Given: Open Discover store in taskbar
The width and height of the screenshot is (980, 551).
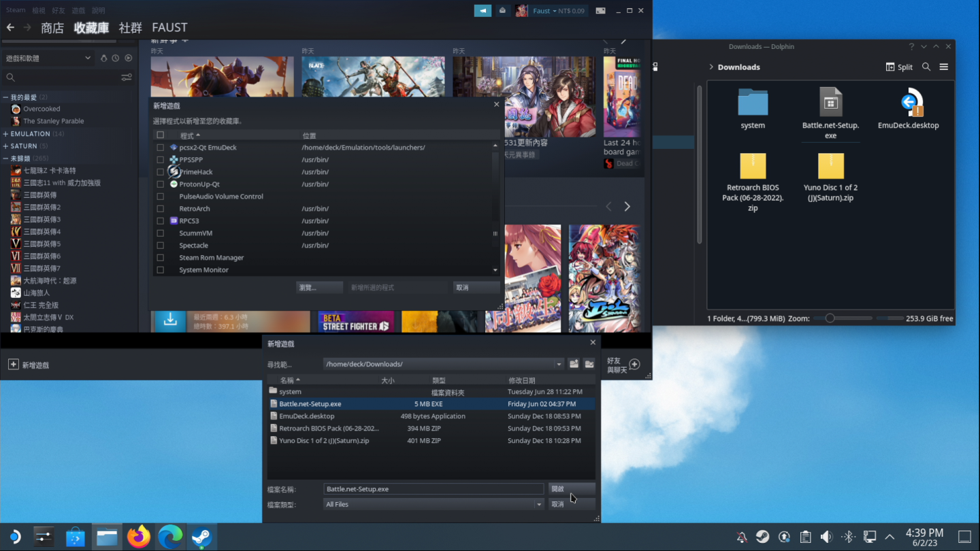Looking at the screenshot, I should pos(76,537).
